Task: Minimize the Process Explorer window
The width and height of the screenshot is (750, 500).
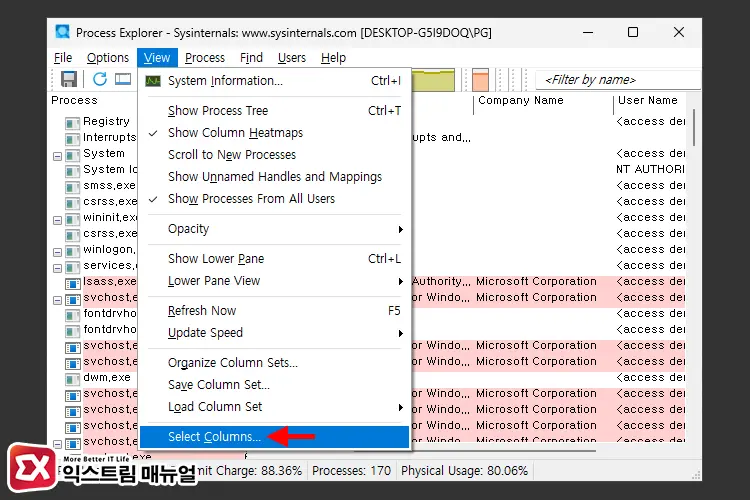Action: [x=588, y=33]
